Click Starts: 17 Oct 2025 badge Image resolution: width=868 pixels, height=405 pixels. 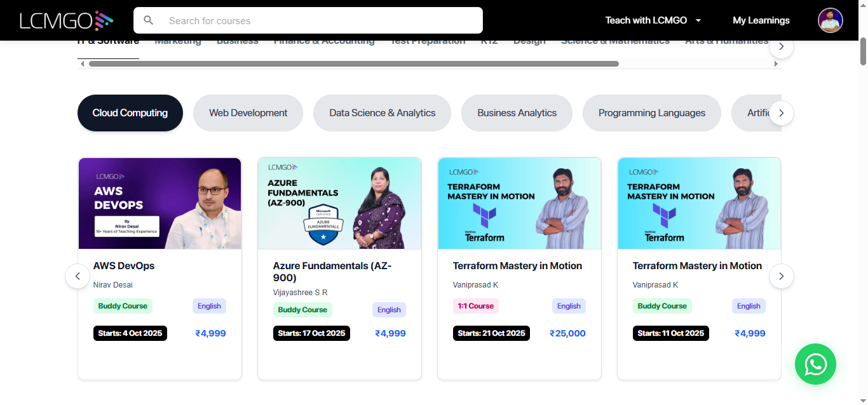(311, 333)
